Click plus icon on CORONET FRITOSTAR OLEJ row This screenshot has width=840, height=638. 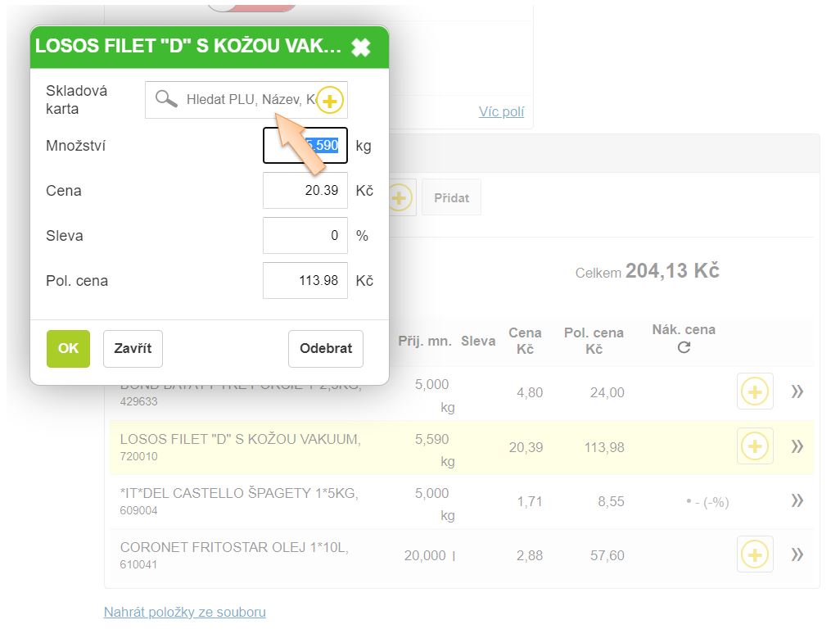(x=754, y=555)
